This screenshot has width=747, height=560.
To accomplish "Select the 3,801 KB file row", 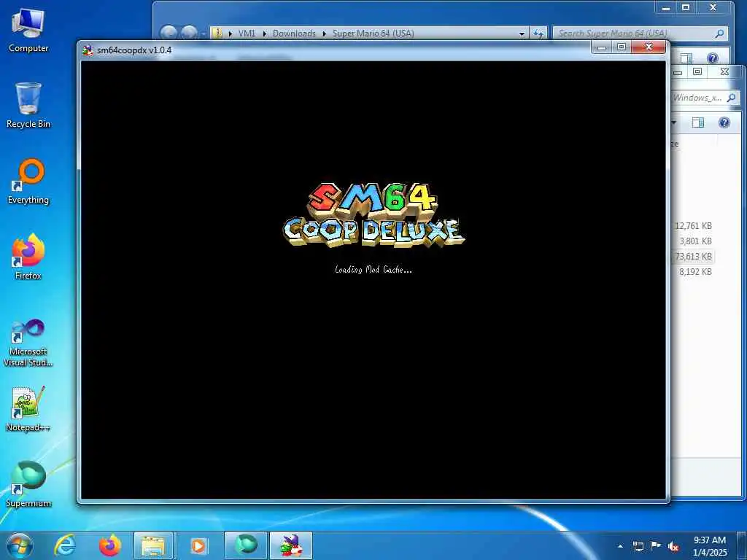I will pyautogui.click(x=694, y=241).
